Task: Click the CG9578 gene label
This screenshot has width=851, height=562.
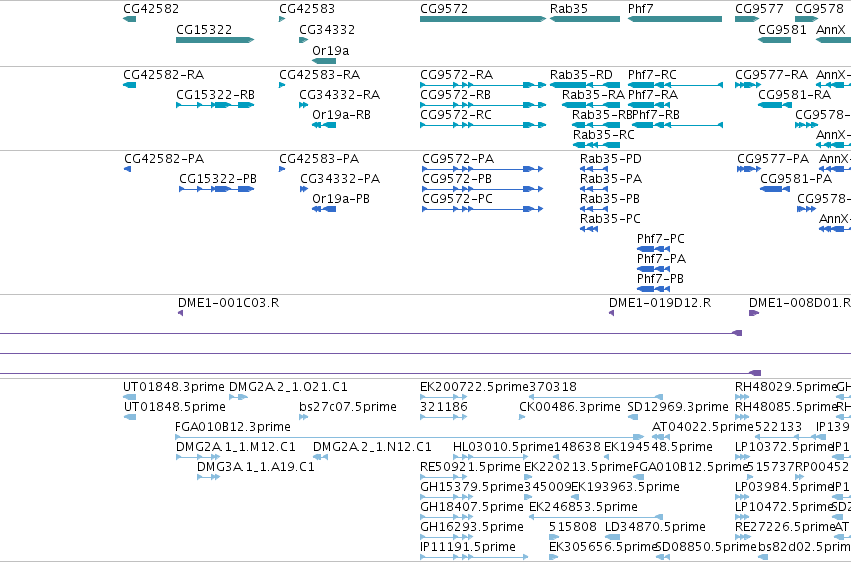Action: click(x=819, y=9)
